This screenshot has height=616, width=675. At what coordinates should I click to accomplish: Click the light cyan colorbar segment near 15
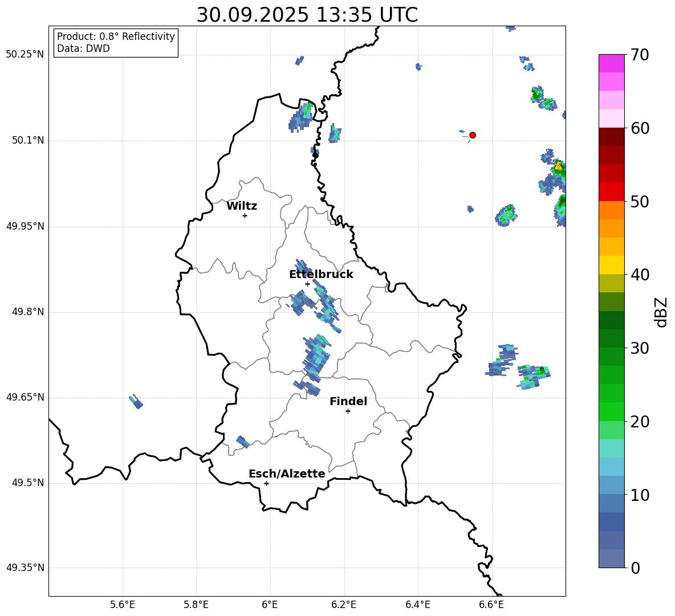(612, 448)
